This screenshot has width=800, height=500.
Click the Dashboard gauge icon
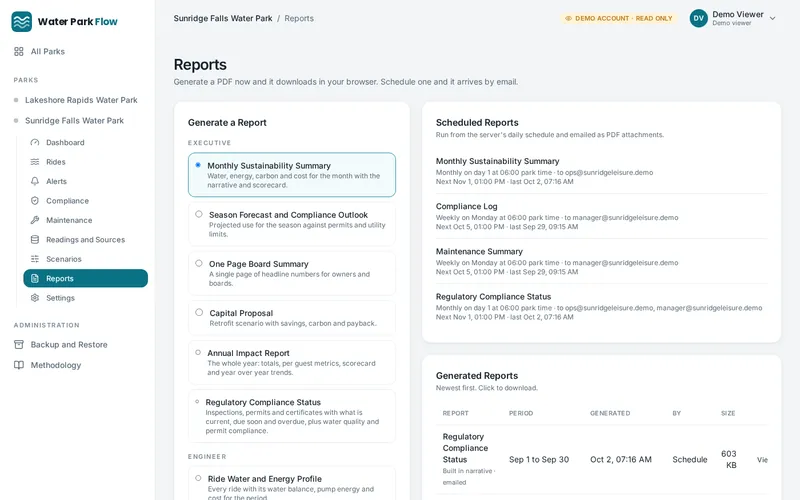pyautogui.click(x=35, y=142)
